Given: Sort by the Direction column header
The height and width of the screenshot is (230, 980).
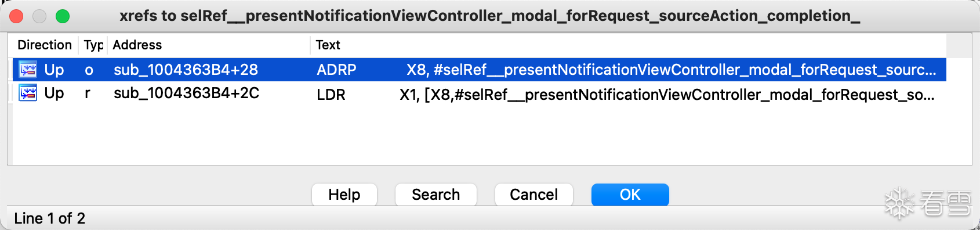Looking at the screenshot, I should tap(45, 45).
